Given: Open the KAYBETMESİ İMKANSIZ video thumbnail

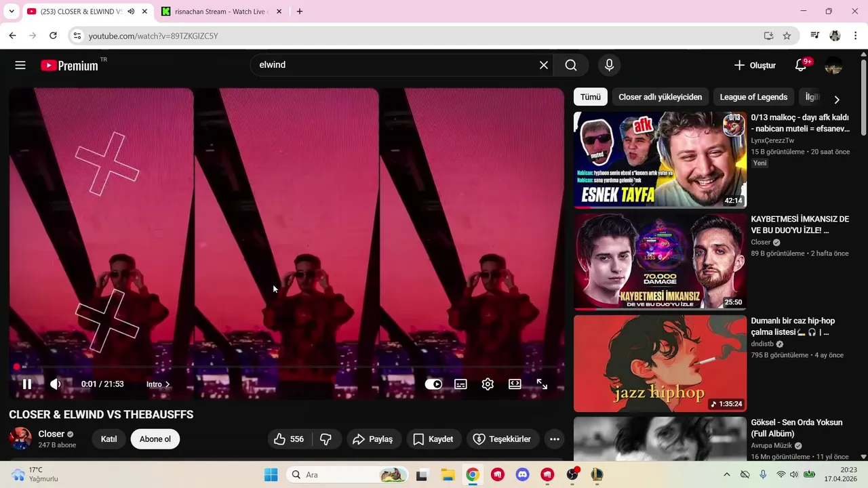Looking at the screenshot, I should click(660, 262).
